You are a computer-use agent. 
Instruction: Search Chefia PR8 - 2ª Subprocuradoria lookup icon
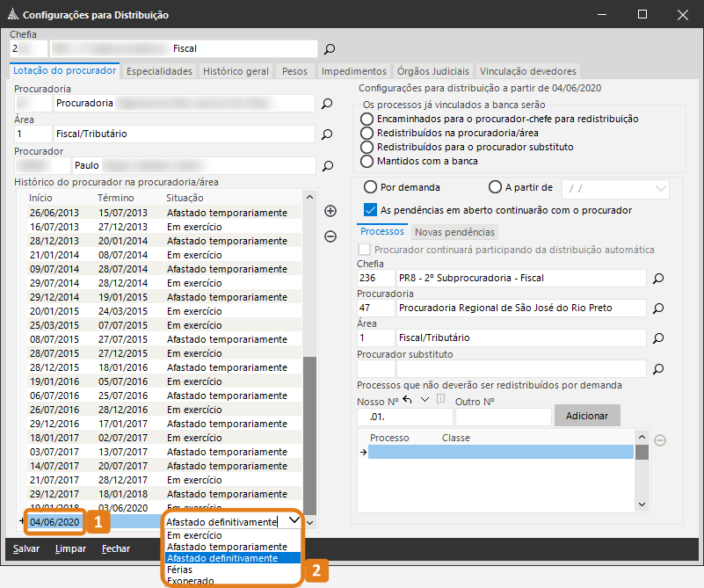(x=657, y=279)
